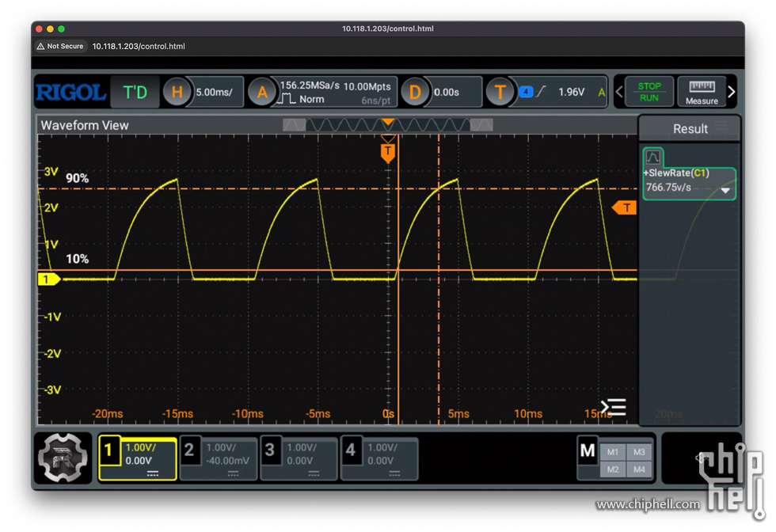Click the 90% threshold cursor label
Image resolution: width=776 pixels, height=532 pixels.
[78, 178]
